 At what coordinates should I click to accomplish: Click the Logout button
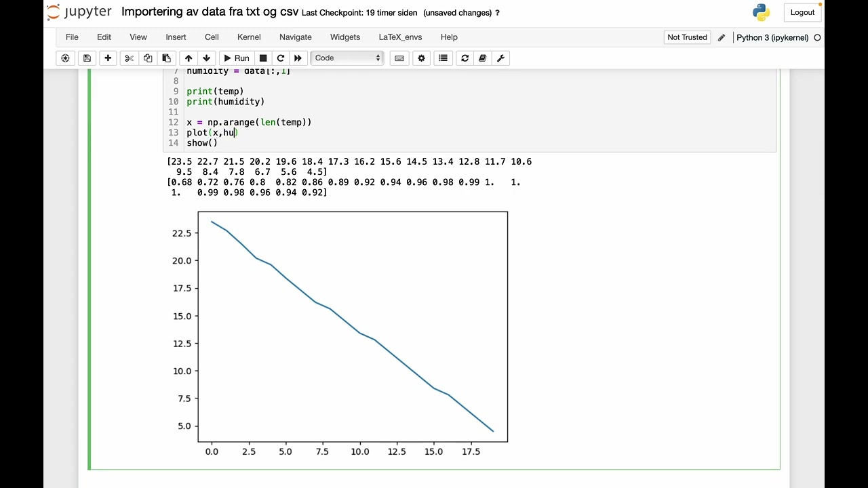tap(802, 12)
